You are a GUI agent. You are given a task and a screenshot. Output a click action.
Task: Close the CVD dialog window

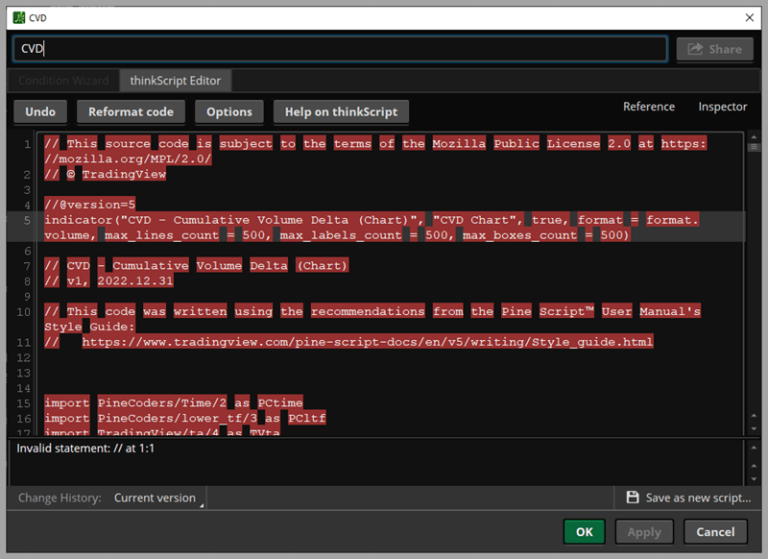pyautogui.click(x=750, y=17)
